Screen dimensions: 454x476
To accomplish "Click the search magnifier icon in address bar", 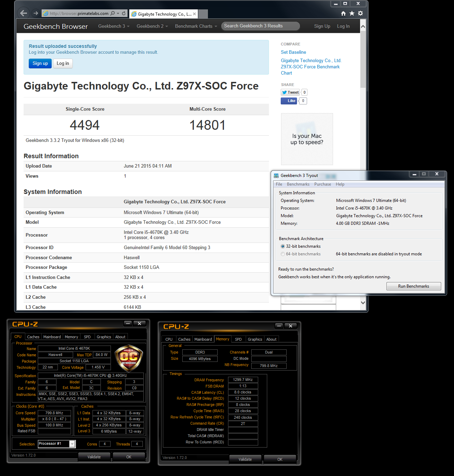I will coord(113,13).
